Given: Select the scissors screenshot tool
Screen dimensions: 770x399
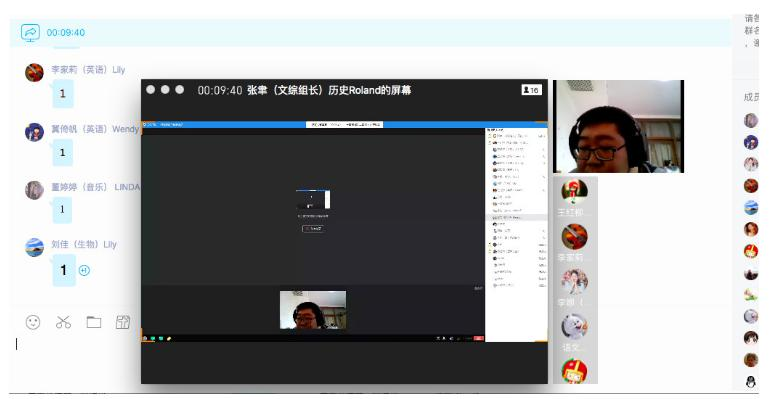Looking at the screenshot, I should tap(63, 322).
